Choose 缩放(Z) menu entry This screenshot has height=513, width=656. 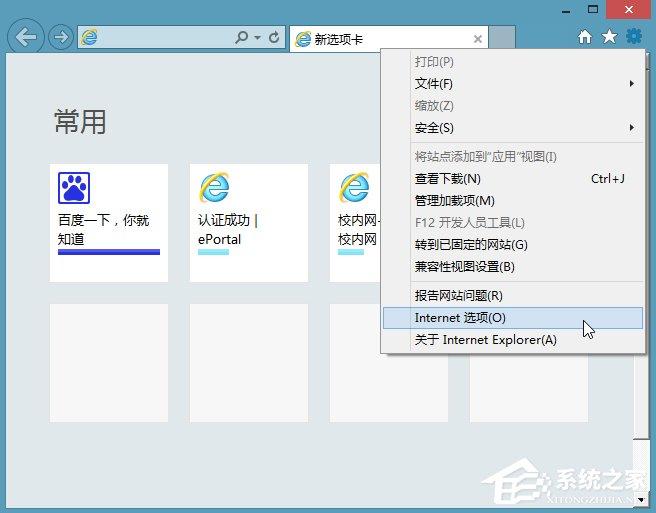[513, 105]
